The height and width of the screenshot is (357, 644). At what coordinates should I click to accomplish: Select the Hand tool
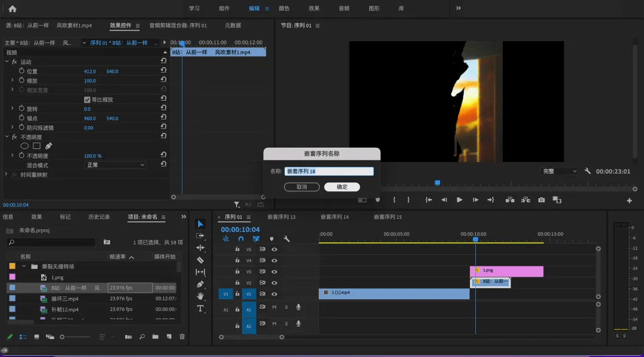(x=200, y=296)
